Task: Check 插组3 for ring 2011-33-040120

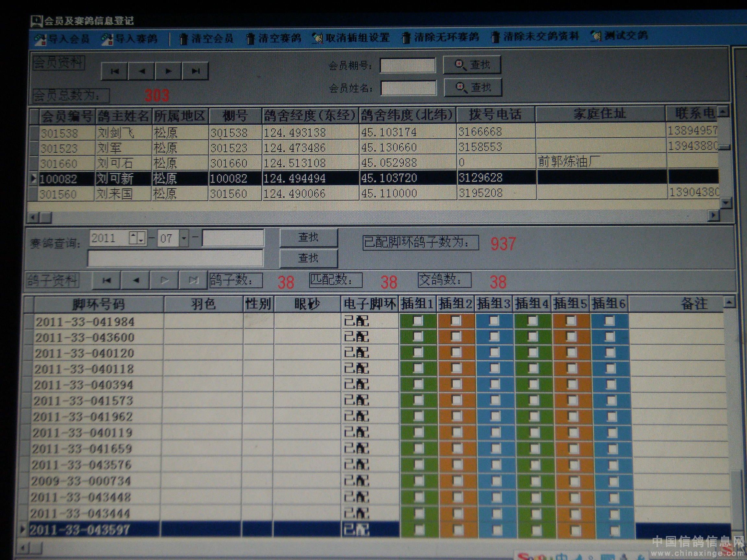Action: [494, 352]
